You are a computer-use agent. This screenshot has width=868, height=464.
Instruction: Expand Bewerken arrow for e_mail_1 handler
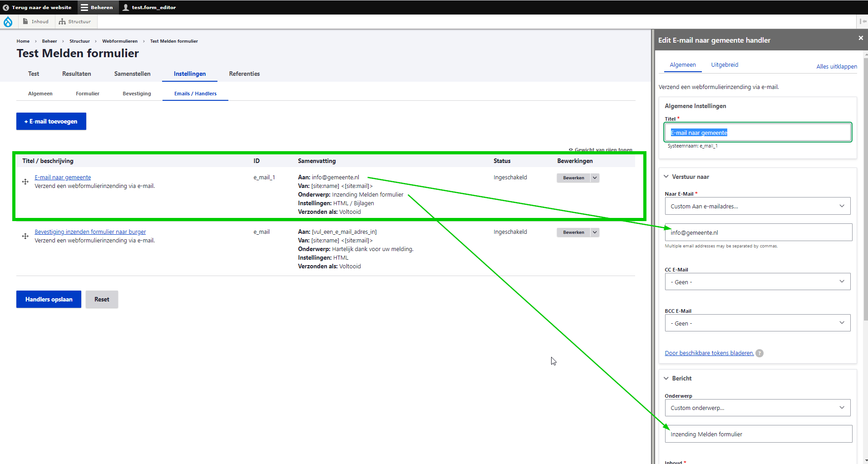(595, 178)
